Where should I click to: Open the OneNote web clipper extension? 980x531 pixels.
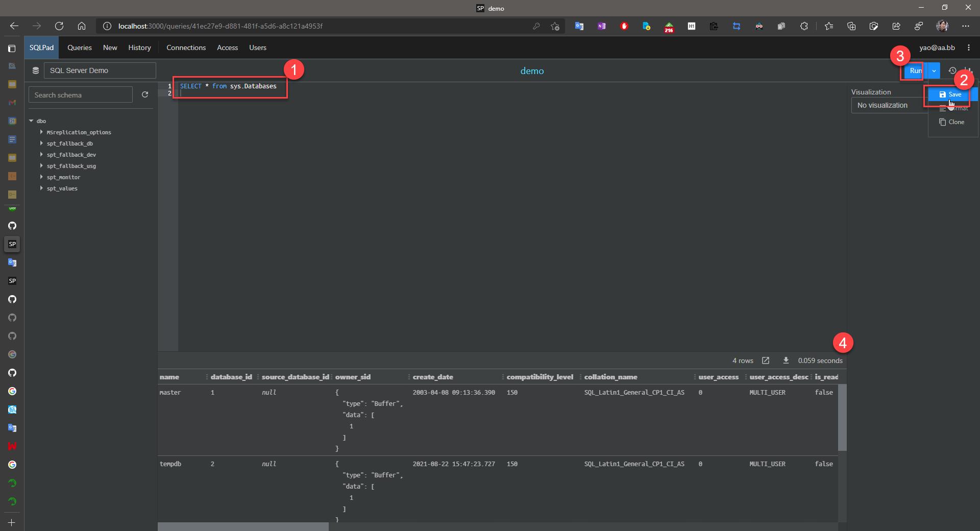coord(602,26)
